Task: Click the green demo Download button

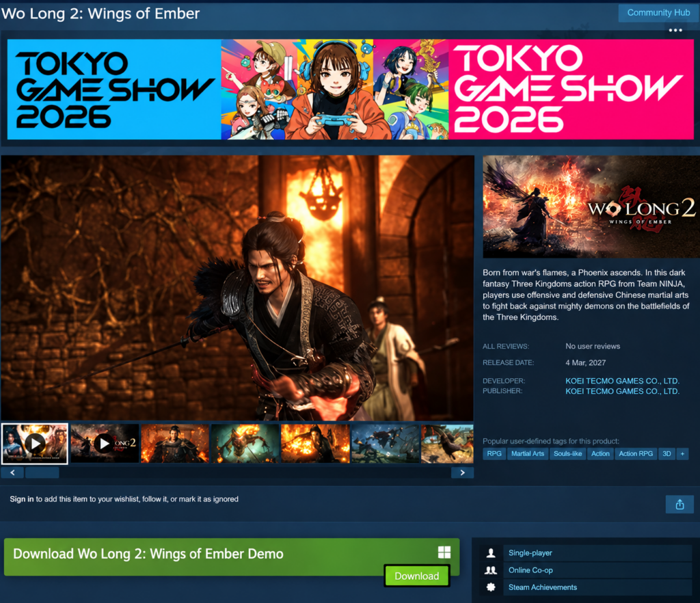Action: [416, 576]
